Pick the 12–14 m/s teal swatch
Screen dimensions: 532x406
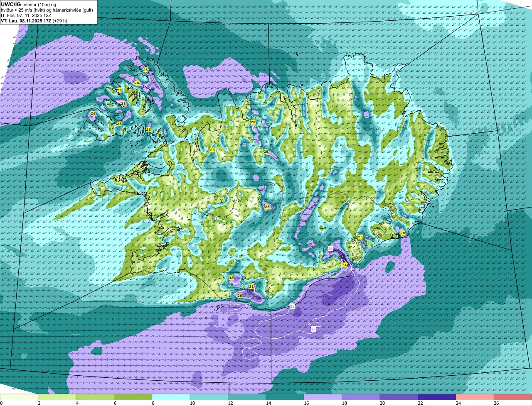pos(247,397)
